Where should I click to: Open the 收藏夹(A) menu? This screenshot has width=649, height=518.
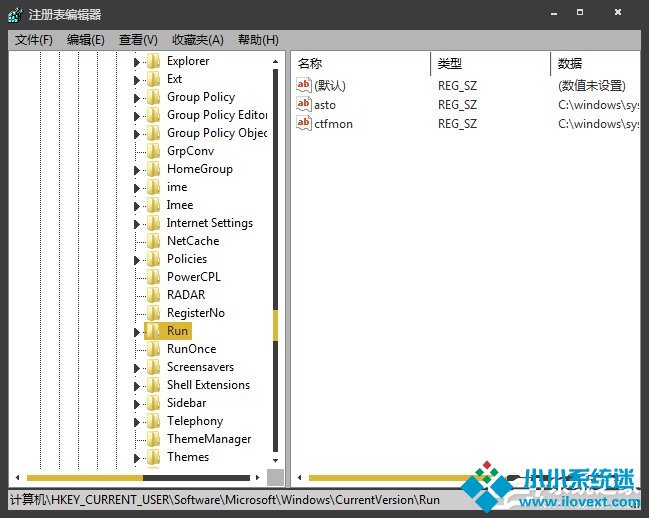tap(198, 40)
